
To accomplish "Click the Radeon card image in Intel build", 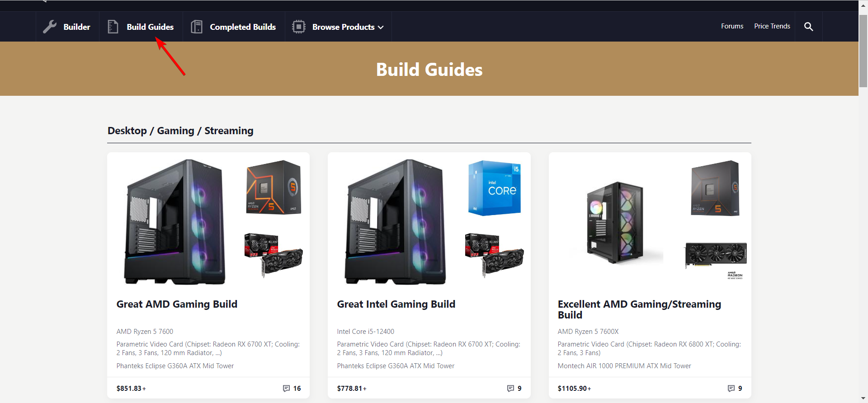I will (x=494, y=255).
